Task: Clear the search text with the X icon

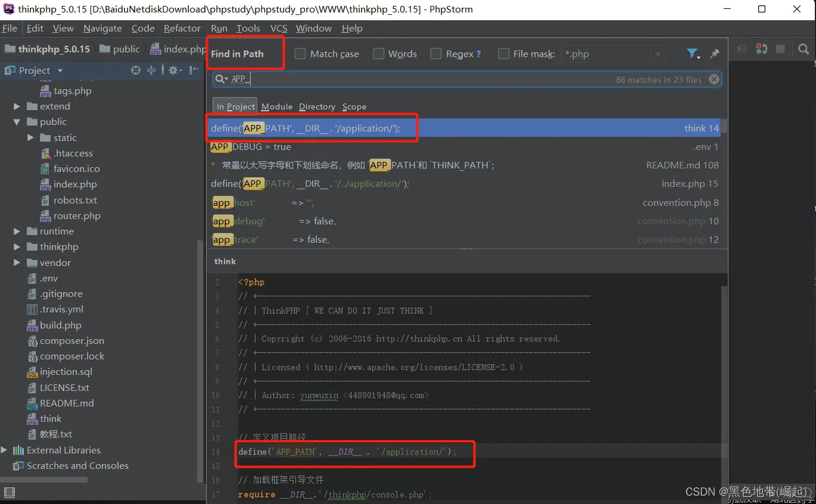Action: [x=714, y=79]
